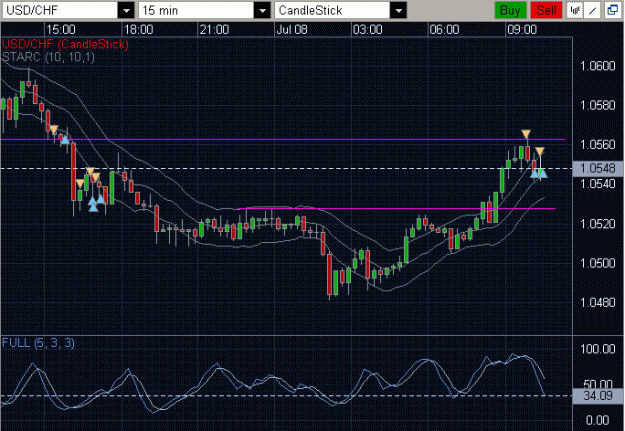Click the 18:00 time axis label
This screenshot has width=625, height=431.
point(138,30)
